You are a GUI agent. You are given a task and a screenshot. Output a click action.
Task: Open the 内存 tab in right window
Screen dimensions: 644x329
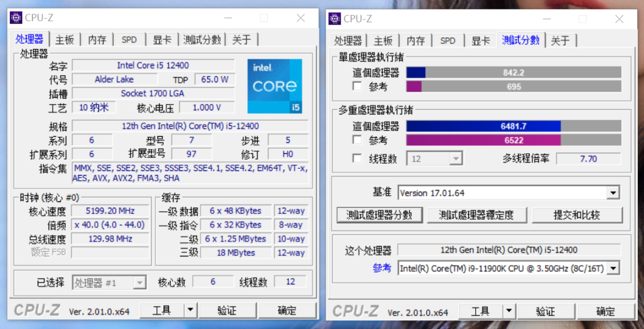pos(416,41)
